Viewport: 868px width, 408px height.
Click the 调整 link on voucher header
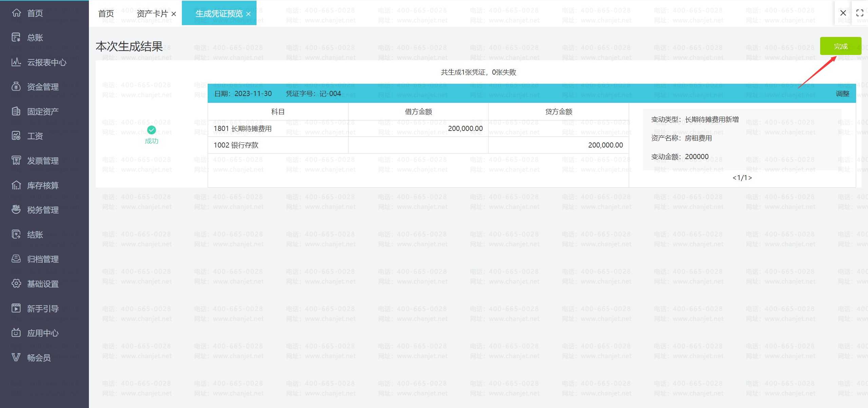[842, 94]
